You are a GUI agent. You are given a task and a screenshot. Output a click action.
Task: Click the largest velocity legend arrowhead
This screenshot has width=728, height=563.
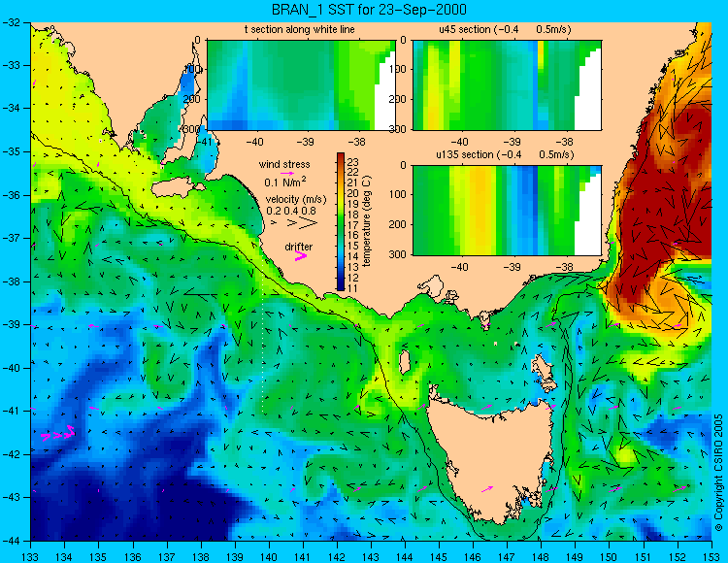308,223
